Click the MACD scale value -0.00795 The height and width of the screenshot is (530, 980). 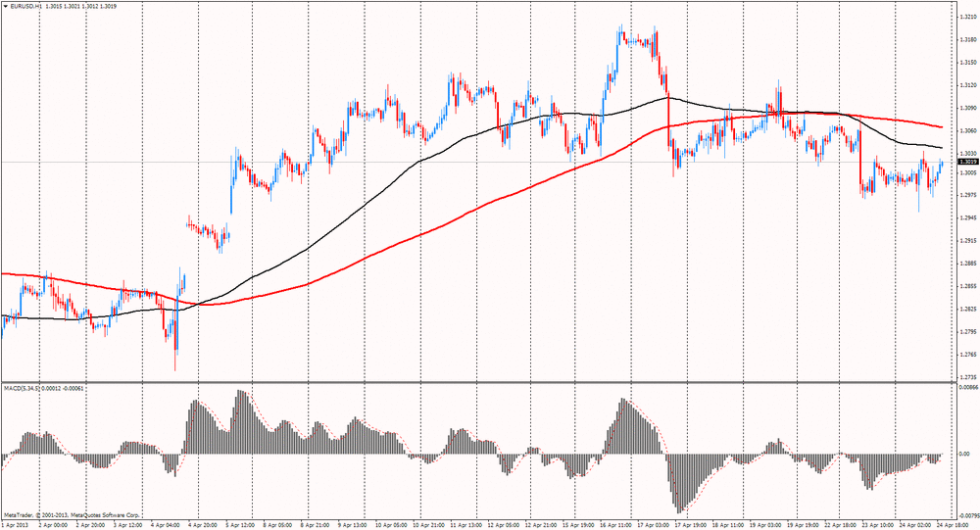point(968,515)
